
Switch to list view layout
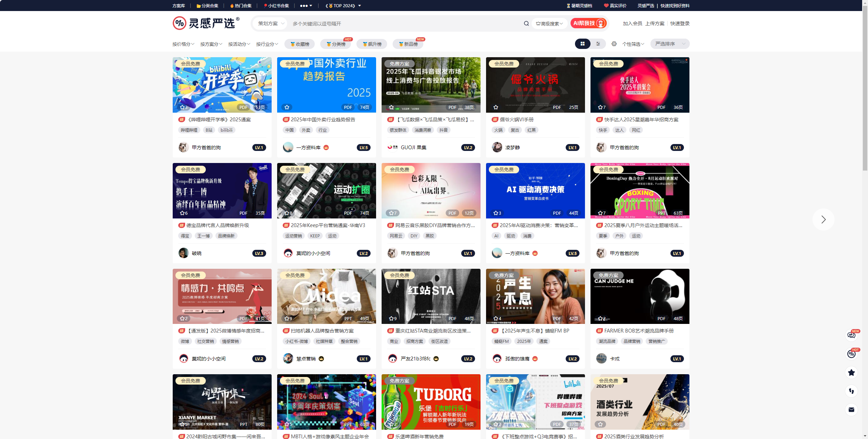[x=598, y=44]
